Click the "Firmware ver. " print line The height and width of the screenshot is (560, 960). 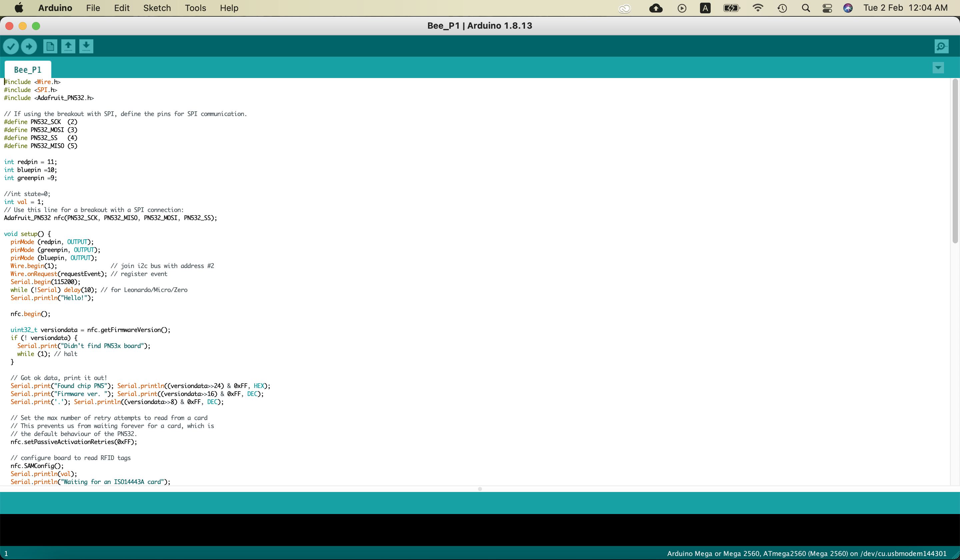tap(137, 394)
